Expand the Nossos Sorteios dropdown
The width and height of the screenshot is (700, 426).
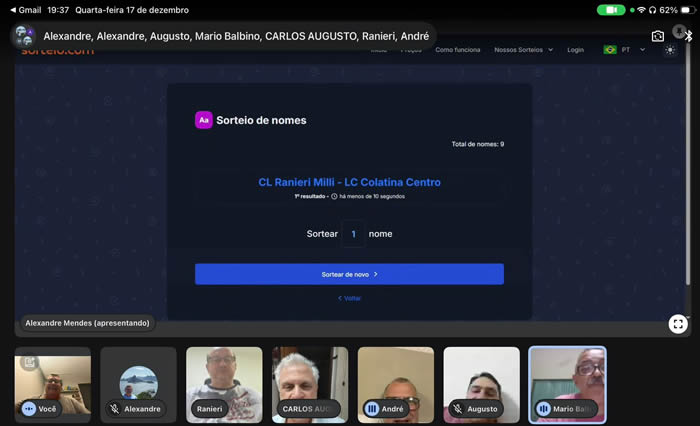(523, 49)
